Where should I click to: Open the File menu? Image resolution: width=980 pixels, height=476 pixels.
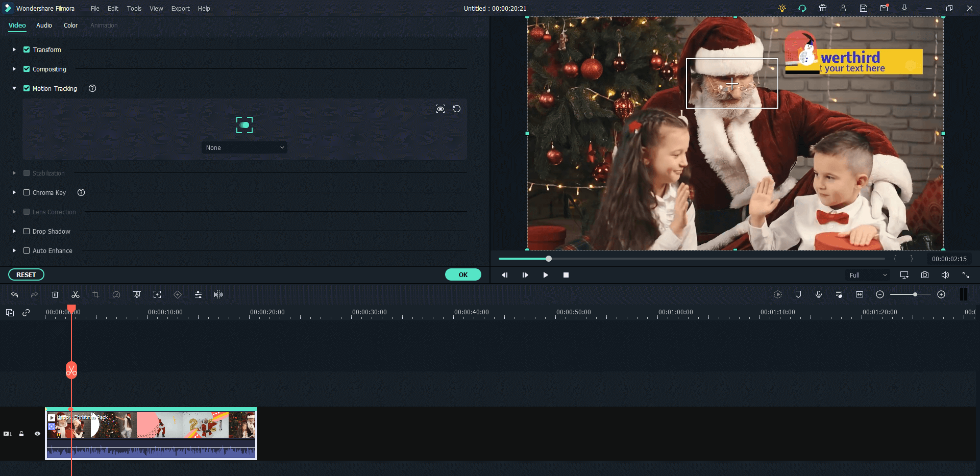click(x=95, y=8)
